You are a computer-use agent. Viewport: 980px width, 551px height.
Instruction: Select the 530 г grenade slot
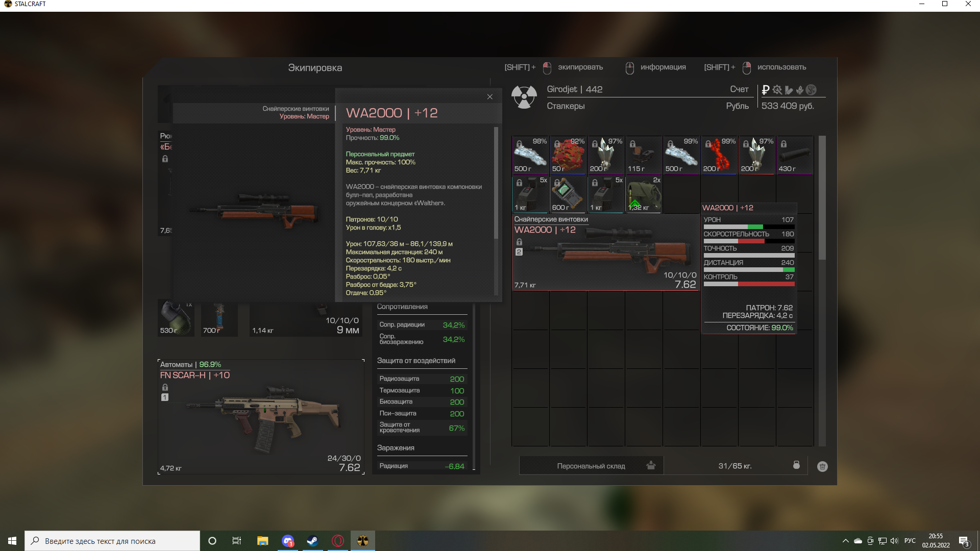[176, 319]
